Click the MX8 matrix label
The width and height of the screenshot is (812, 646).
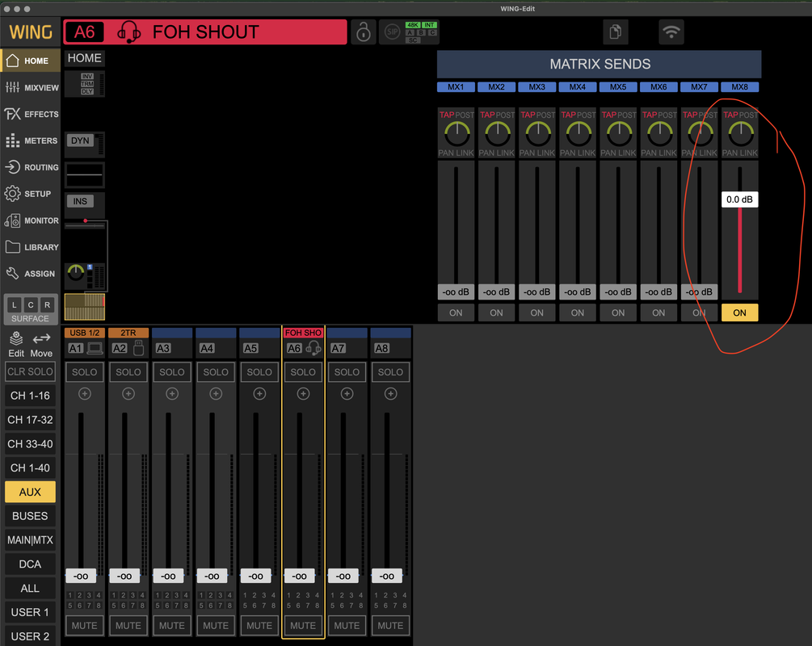[x=739, y=87]
